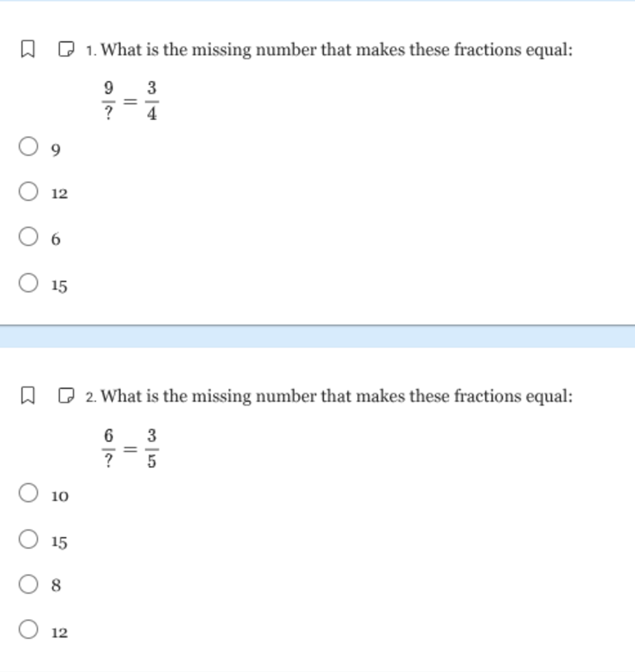Flag question 1 using its bookmark marker
Screen dimensions: 635x672
click(x=26, y=49)
